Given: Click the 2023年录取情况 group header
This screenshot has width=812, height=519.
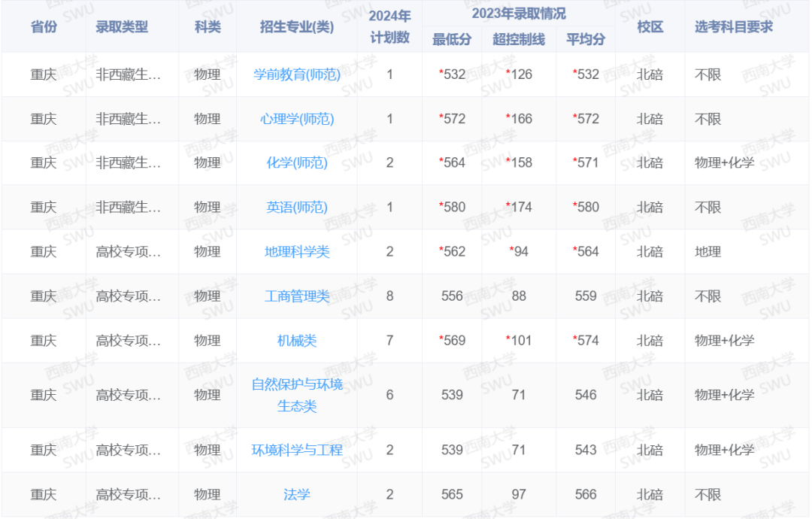Looking at the screenshot, I should (x=518, y=14).
